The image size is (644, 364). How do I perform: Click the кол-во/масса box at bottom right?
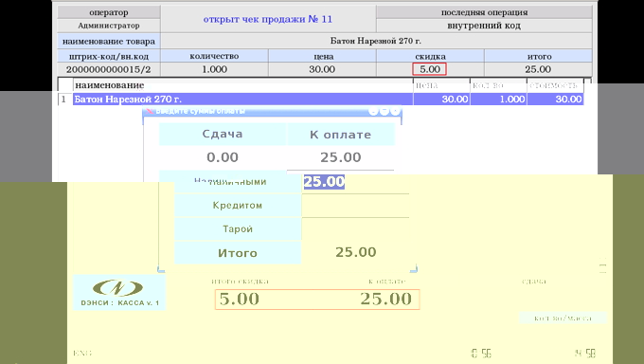[x=563, y=318]
